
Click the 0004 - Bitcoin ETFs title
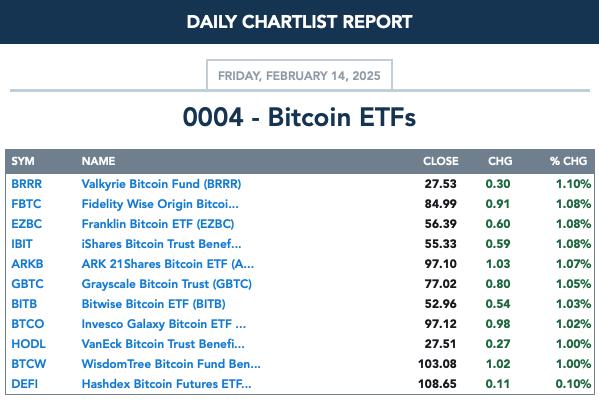[299, 117]
